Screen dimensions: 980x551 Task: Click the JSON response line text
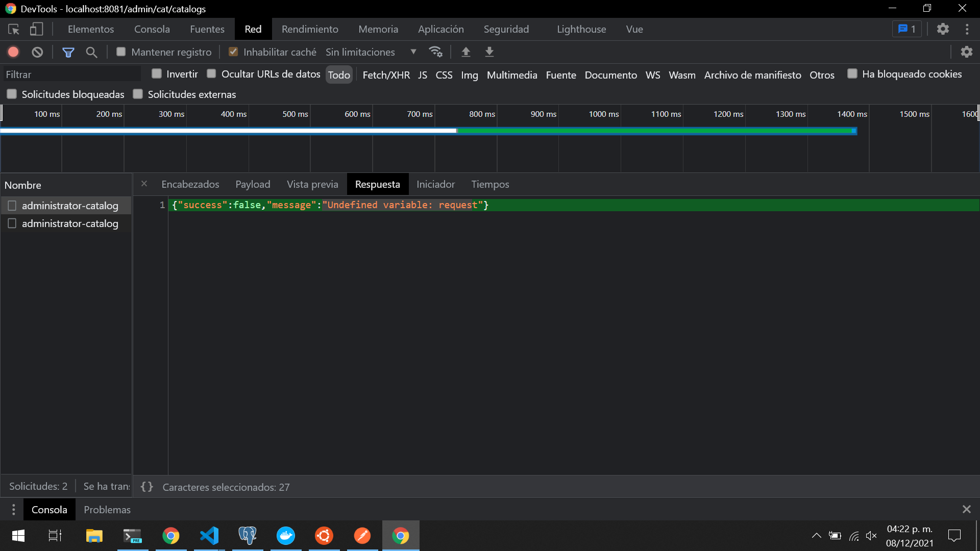(x=330, y=205)
